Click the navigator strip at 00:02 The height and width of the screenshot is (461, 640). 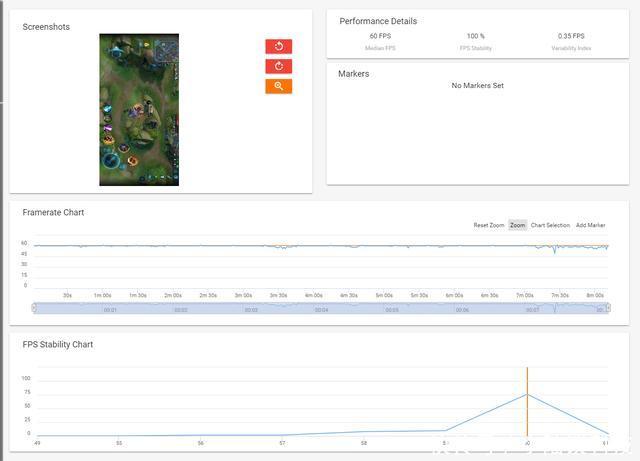(x=181, y=310)
